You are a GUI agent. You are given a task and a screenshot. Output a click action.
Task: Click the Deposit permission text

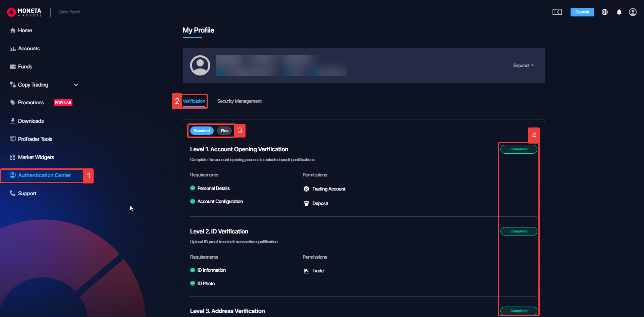click(320, 204)
